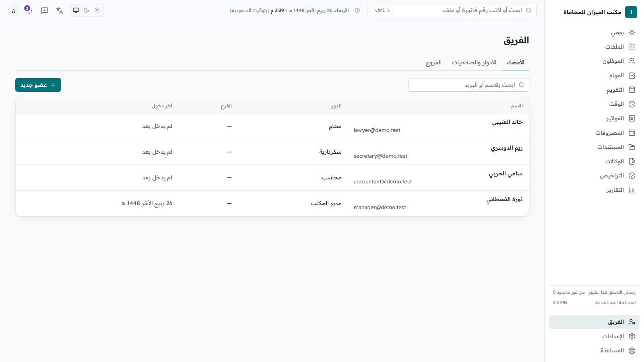Open المستندات documents folder icon
This screenshot has width=644, height=362.
click(632, 147)
